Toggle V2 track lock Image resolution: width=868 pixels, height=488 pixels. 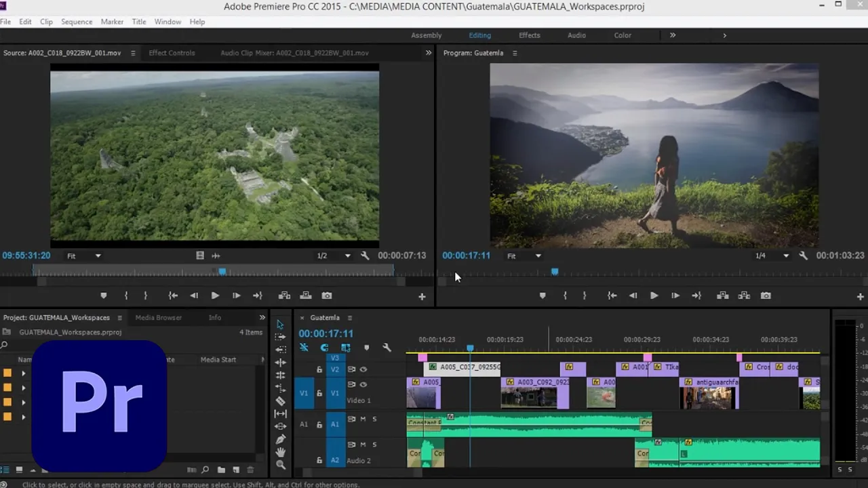coord(319,369)
